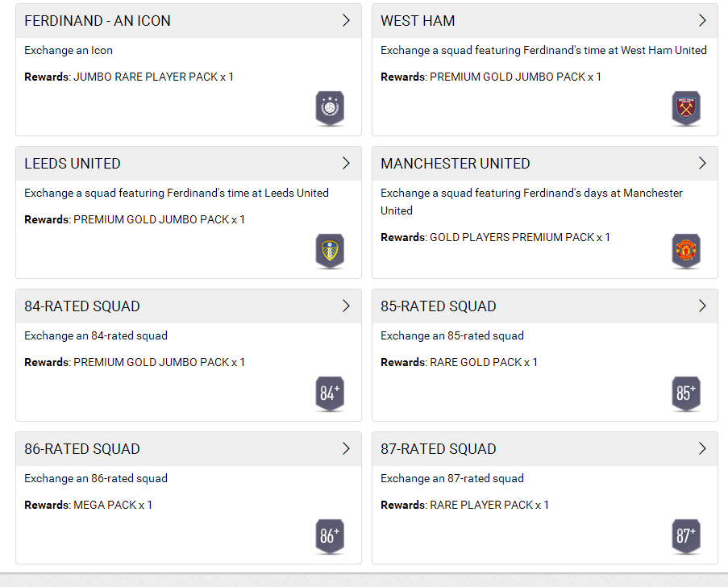Open Manchester United challenge via chevron
This screenshot has width=728, height=587.
702,164
